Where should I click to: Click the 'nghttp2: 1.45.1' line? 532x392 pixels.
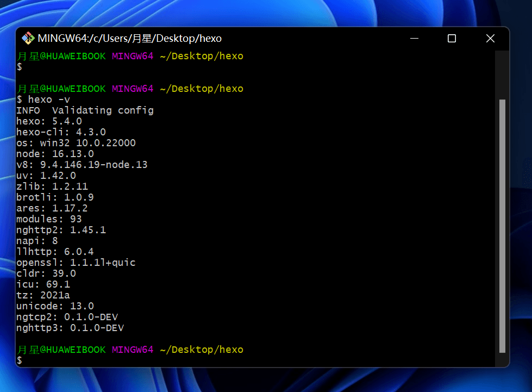coord(61,230)
